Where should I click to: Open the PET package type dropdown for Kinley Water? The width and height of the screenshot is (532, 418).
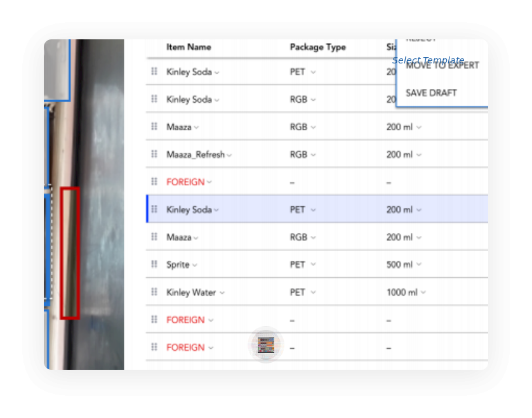click(313, 292)
